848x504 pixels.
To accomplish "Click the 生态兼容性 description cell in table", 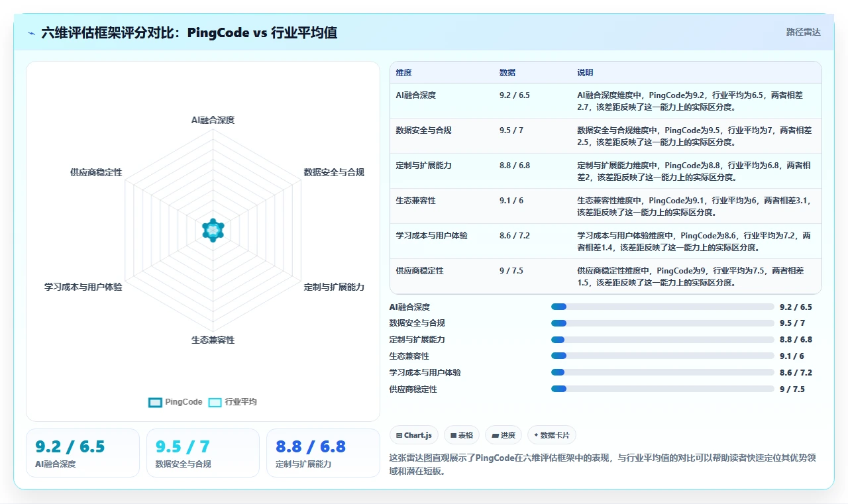I will [x=695, y=206].
